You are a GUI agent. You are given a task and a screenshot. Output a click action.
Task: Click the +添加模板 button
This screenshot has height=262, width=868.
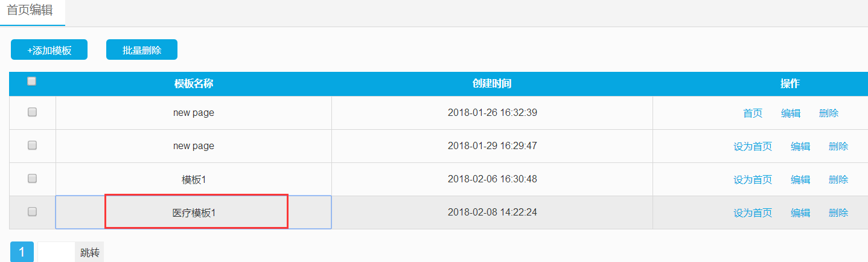coord(49,50)
